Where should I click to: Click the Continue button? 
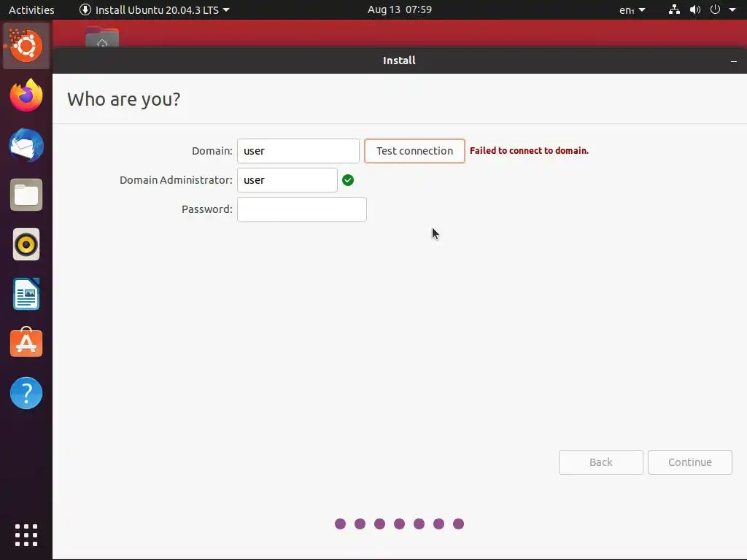[x=690, y=462]
